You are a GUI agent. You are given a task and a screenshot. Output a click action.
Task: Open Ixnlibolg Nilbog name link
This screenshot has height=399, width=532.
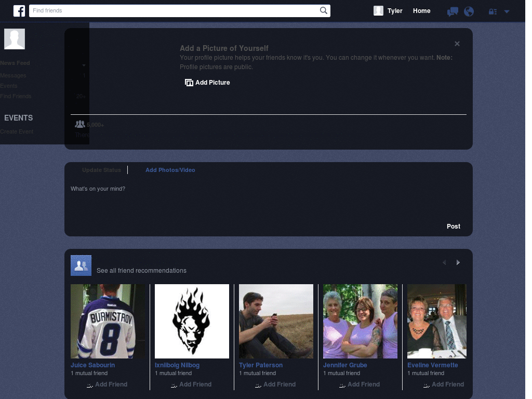pyautogui.click(x=177, y=365)
